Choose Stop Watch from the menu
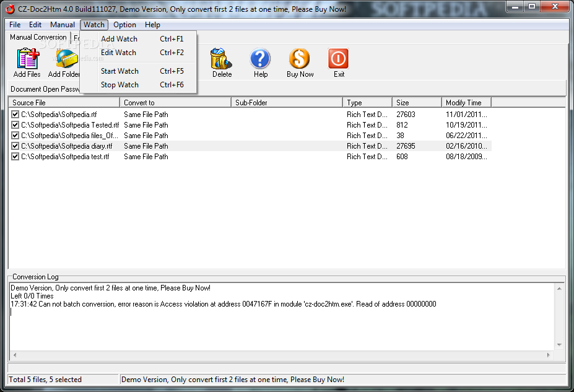 (x=138, y=85)
